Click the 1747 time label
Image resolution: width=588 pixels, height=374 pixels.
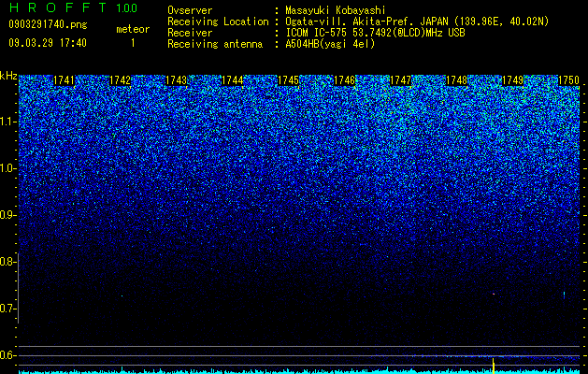[400, 80]
